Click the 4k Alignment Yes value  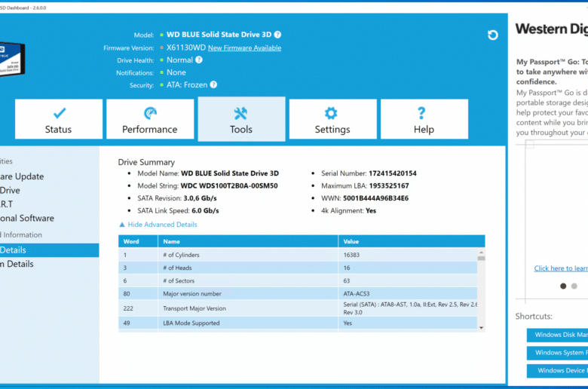coord(370,210)
